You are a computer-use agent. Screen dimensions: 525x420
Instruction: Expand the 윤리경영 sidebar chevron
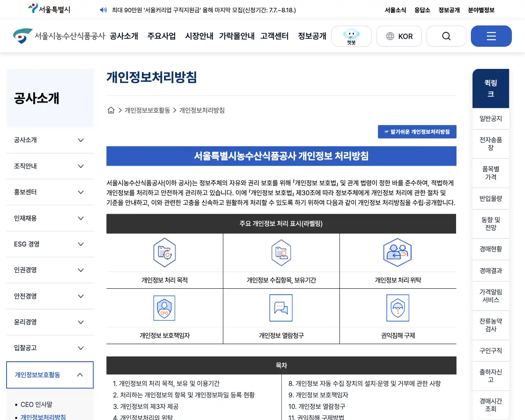tap(81, 322)
